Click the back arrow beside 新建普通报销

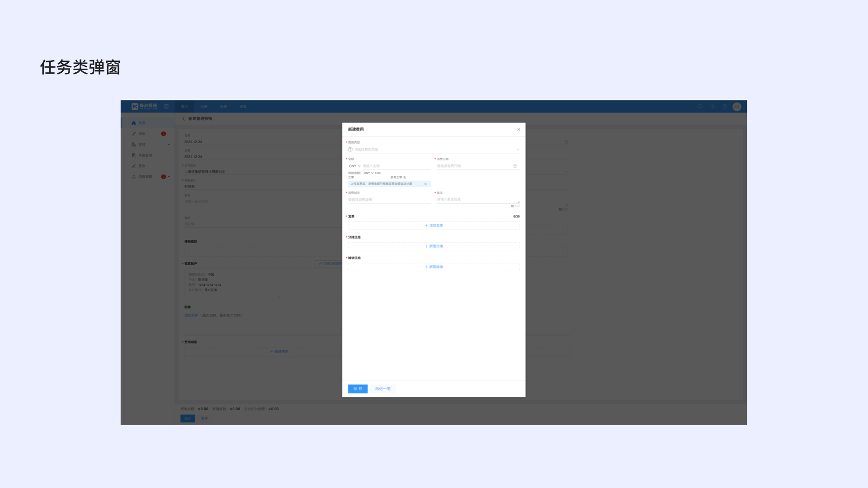(184, 119)
